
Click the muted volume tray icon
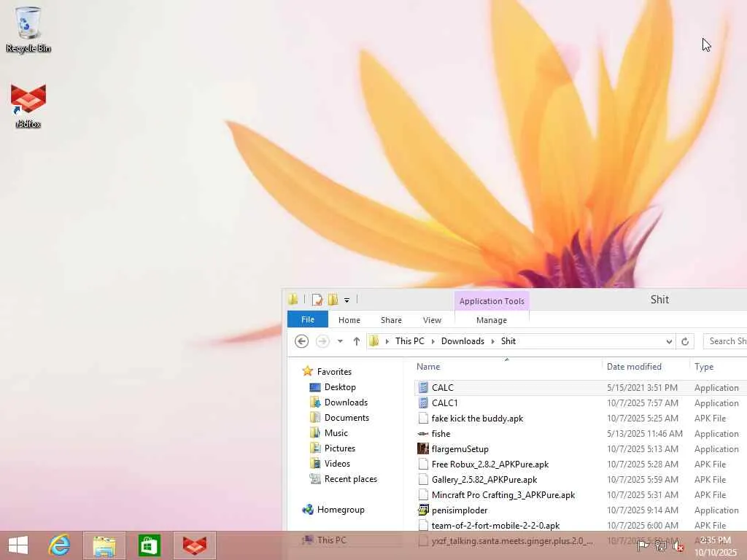(678, 546)
